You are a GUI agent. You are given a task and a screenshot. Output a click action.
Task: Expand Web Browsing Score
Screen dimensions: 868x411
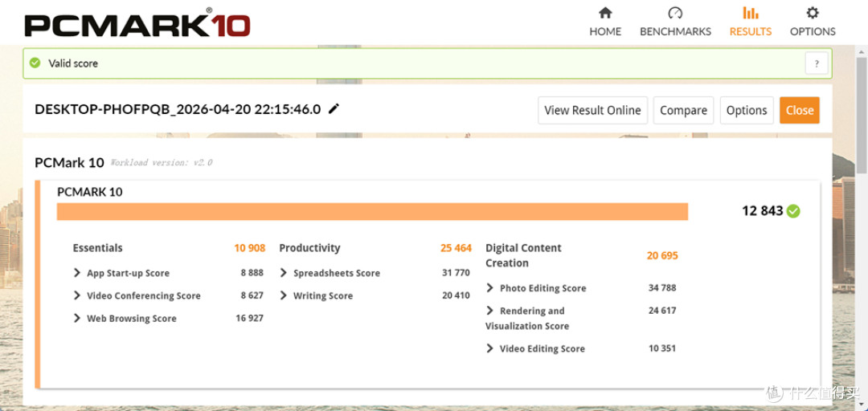pos(77,318)
